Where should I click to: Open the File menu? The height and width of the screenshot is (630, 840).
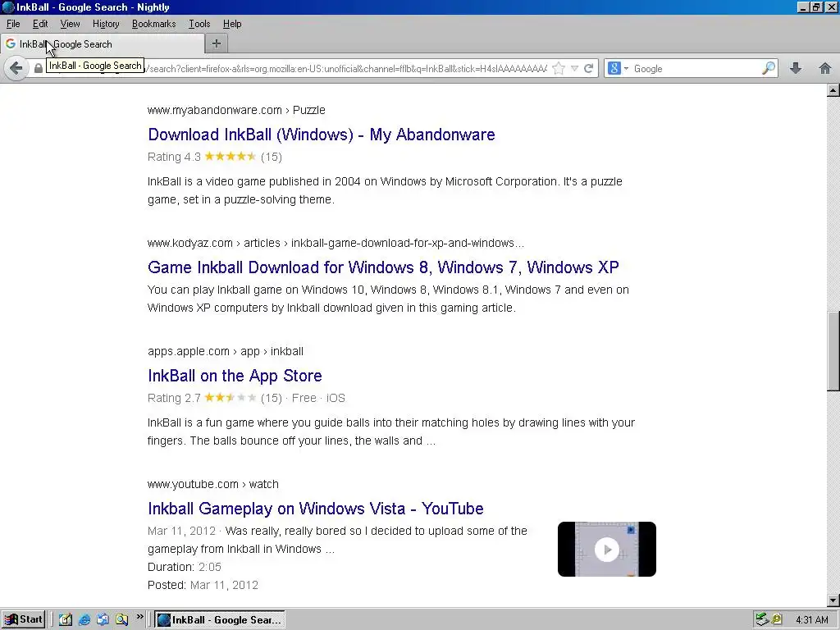pos(13,24)
